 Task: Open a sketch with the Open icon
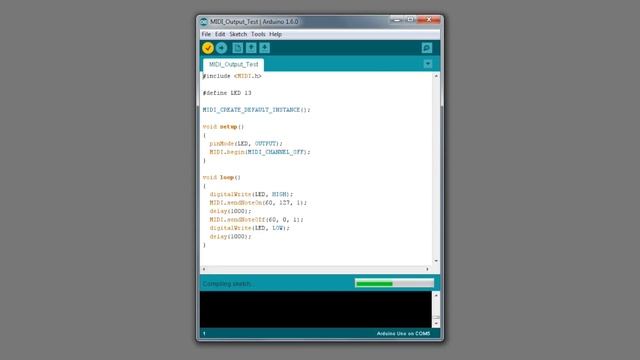coord(251,48)
